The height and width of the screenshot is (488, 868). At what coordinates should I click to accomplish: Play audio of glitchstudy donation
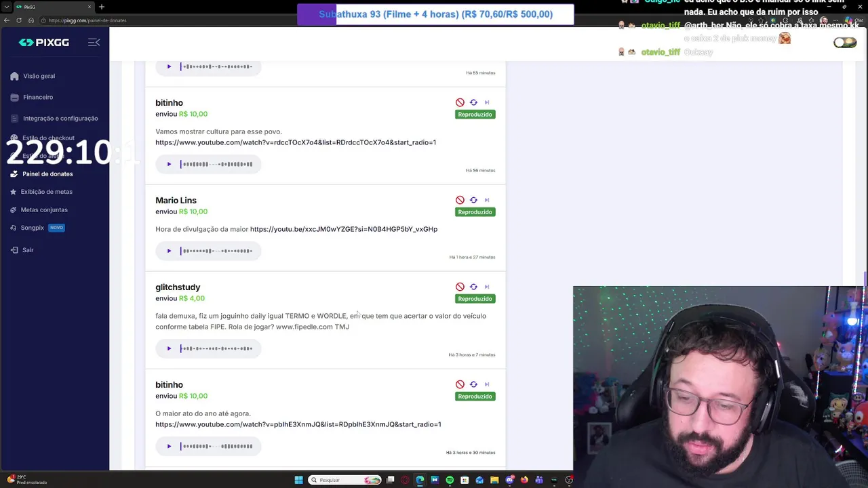click(x=169, y=348)
